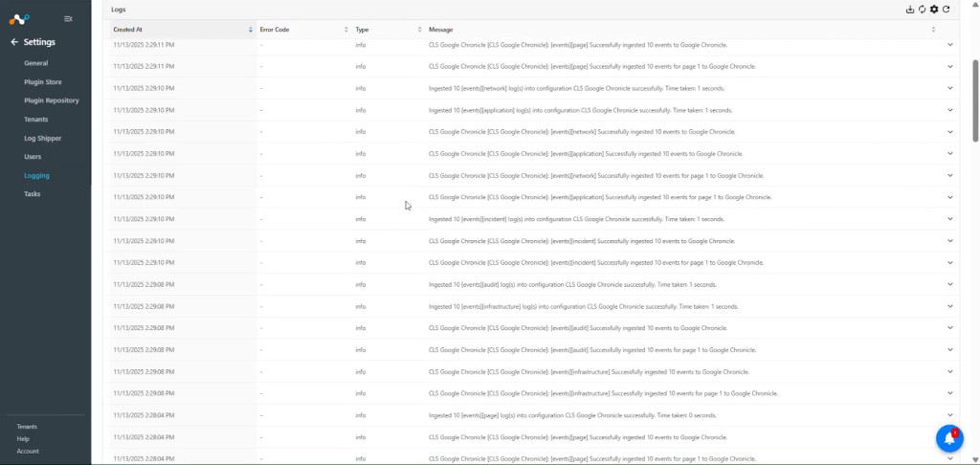
Task: Collapse the sidebar with the menu-fold icon
Action: [68, 19]
